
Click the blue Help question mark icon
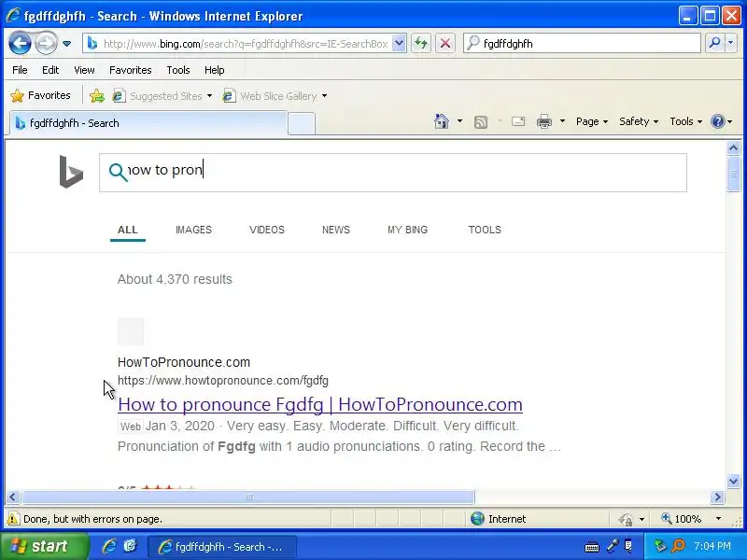click(x=717, y=121)
